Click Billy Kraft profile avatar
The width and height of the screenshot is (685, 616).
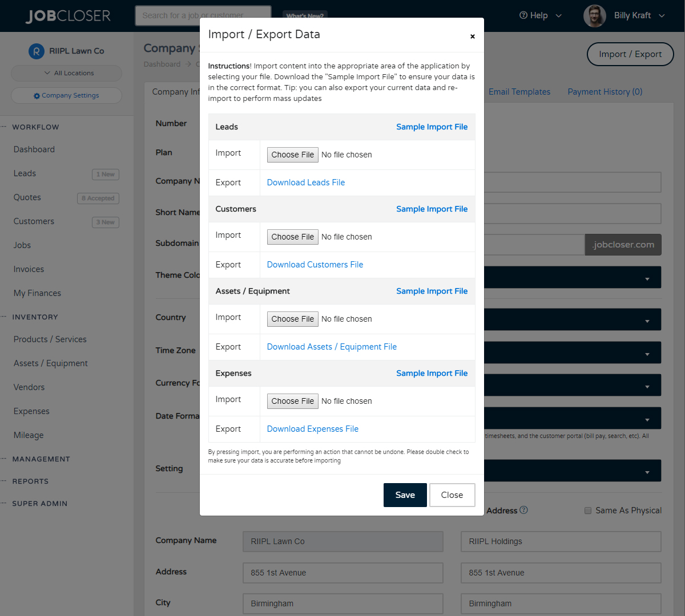click(594, 16)
